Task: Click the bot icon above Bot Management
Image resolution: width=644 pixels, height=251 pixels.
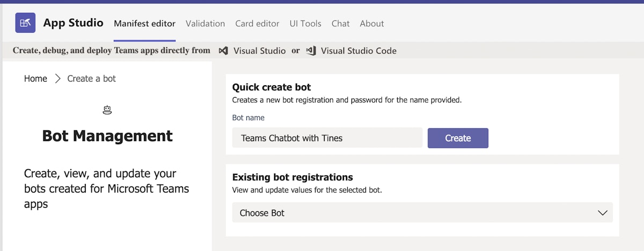Action: (107, 110)
